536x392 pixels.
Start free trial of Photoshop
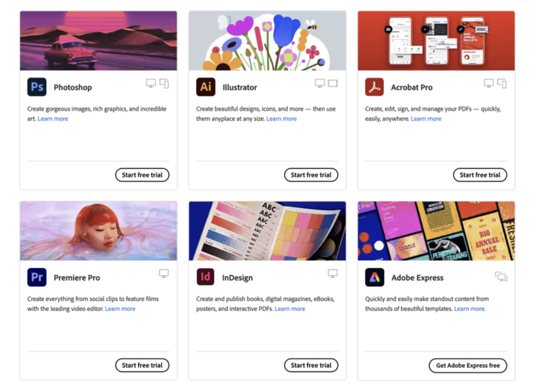[x=142, y=175]
